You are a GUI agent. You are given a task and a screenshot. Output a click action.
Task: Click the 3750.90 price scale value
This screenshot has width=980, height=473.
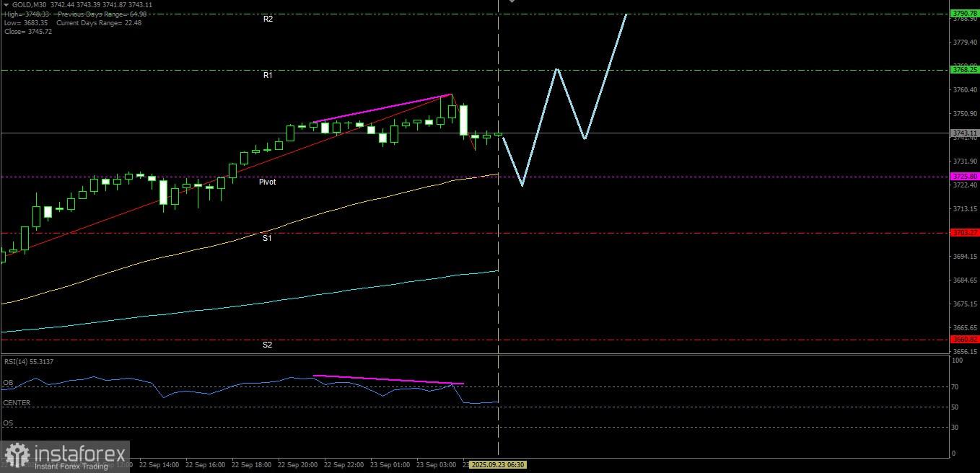965,114
